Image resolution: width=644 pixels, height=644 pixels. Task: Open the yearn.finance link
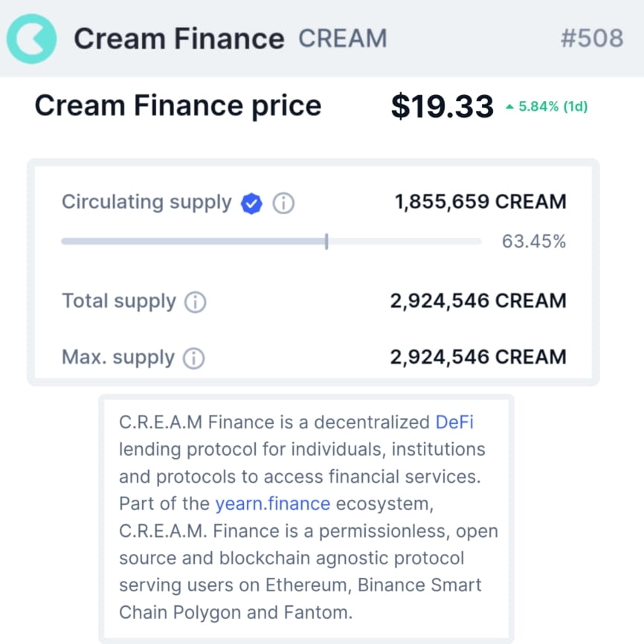(x=272, y=503)
